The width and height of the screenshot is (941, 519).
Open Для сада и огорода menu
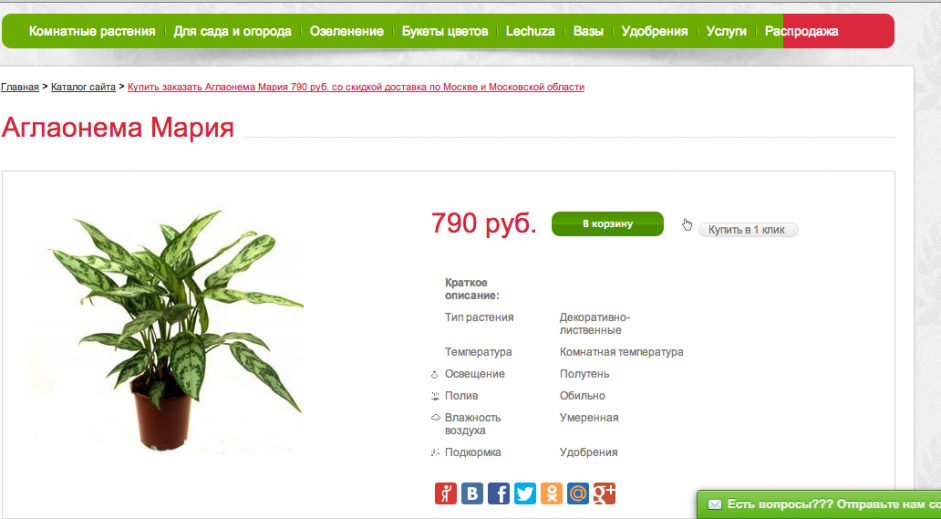click(x=232, y=31)
